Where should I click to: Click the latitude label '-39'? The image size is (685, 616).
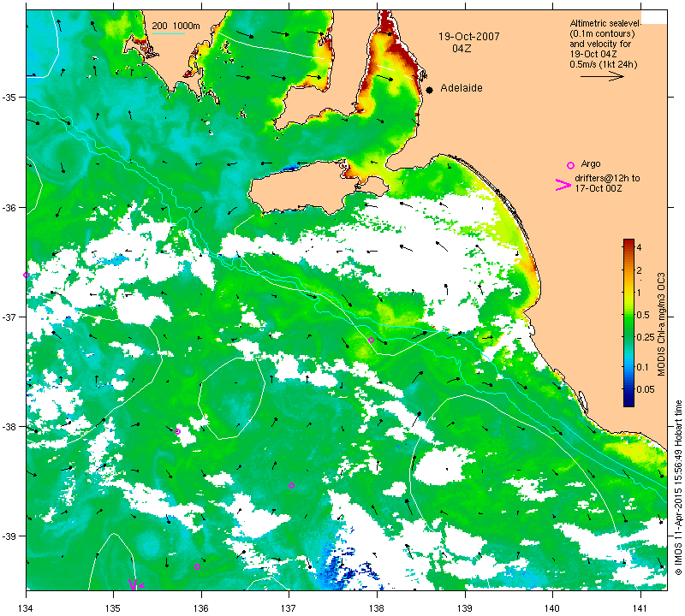[9, 536]
